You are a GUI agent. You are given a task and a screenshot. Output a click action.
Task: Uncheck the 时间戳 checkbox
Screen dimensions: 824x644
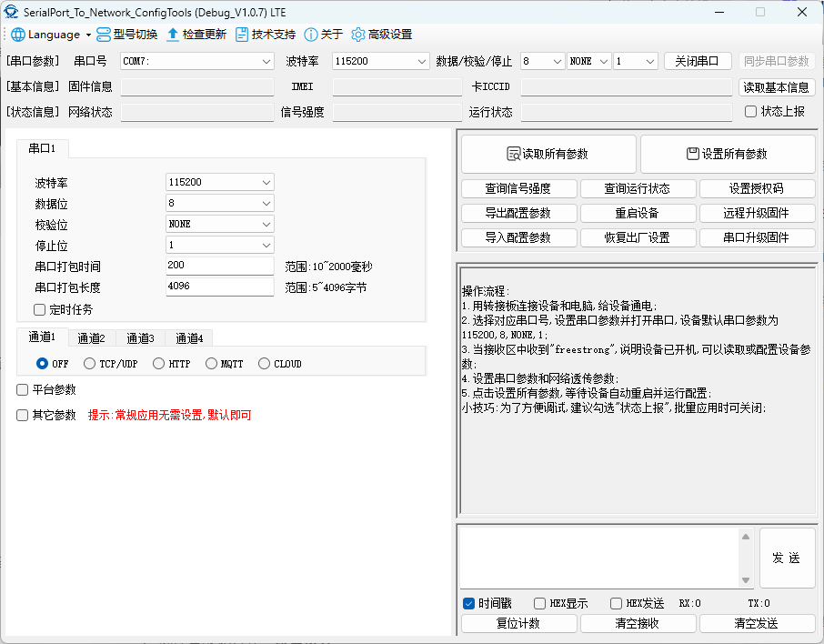pyautogui.click(x=468, y=603)
